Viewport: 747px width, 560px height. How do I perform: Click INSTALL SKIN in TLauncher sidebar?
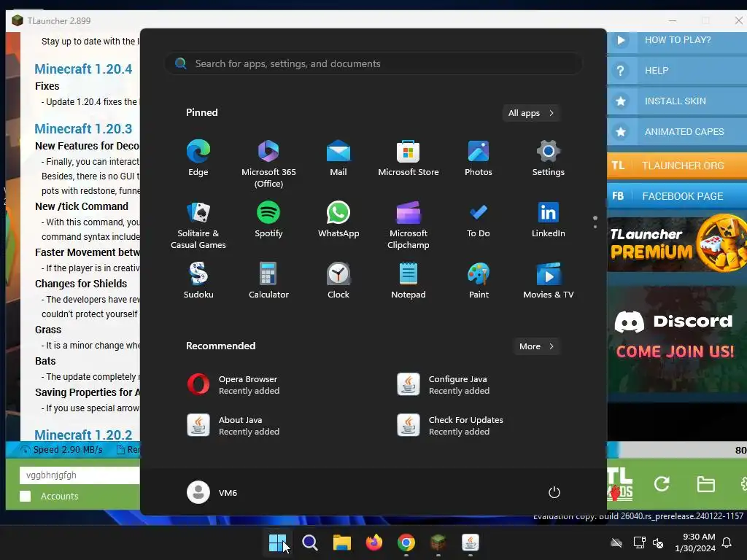tap(677, 101)
